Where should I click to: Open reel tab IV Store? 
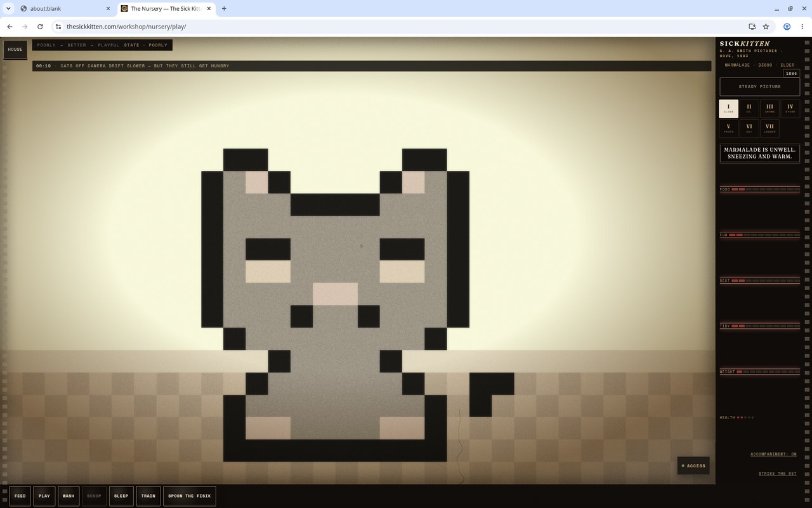click(790, 109)
